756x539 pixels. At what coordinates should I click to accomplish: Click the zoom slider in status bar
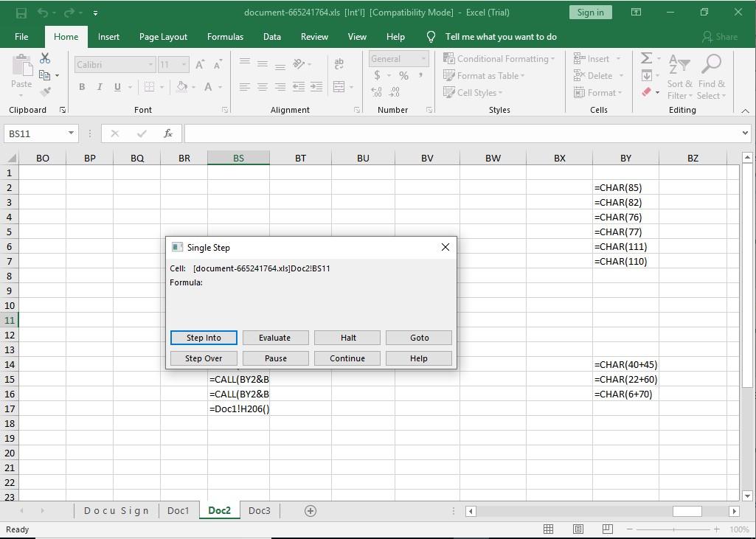(x=673, y=529)
